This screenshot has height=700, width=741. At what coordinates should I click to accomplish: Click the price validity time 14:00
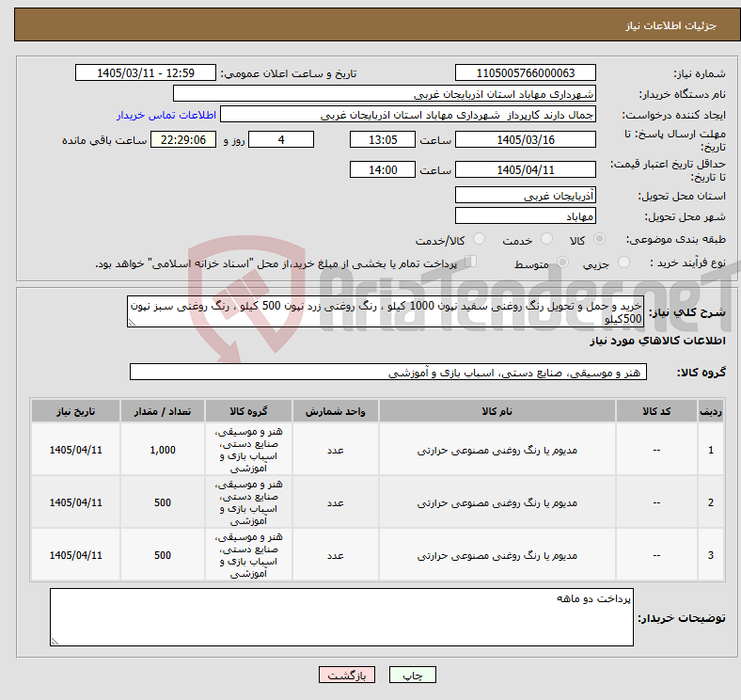click(x=383, y=169)
